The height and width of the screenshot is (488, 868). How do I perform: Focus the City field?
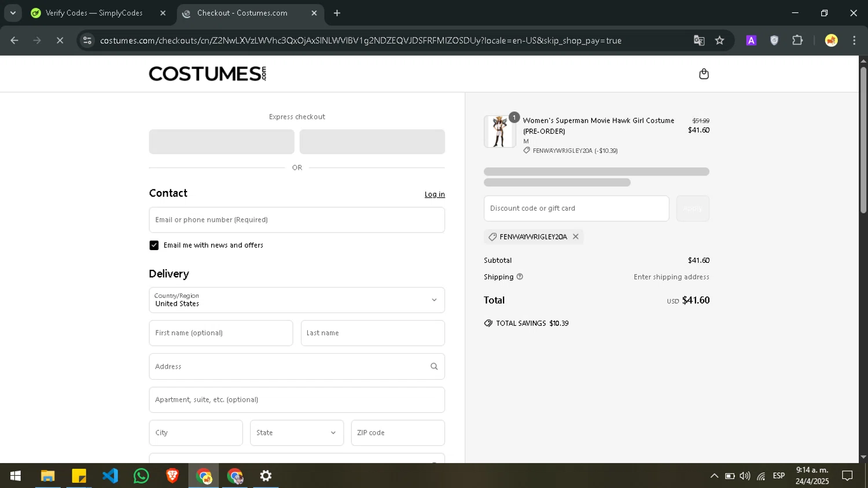196,433
